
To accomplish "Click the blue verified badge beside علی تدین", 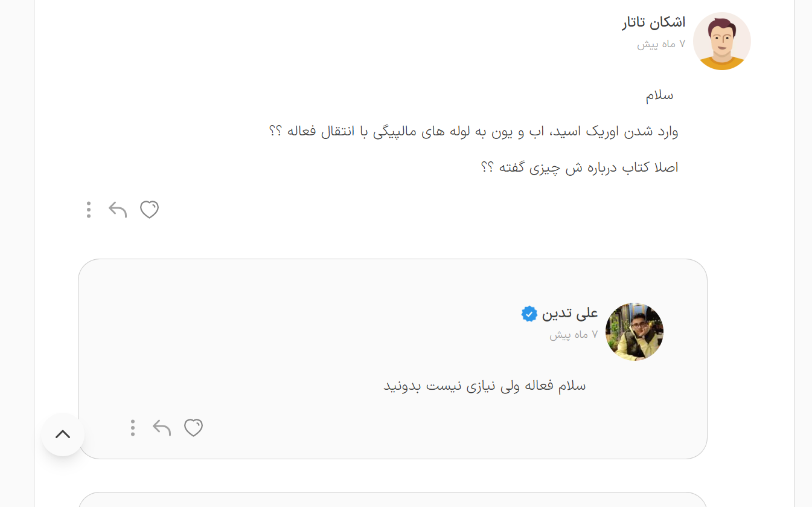I will click(x=529, y=314).
